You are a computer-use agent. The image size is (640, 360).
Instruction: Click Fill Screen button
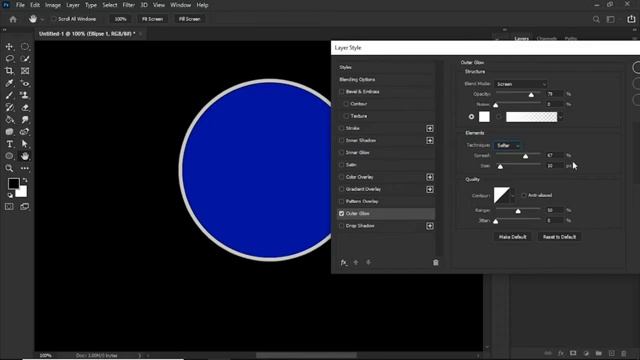click(x=189, y=19)
